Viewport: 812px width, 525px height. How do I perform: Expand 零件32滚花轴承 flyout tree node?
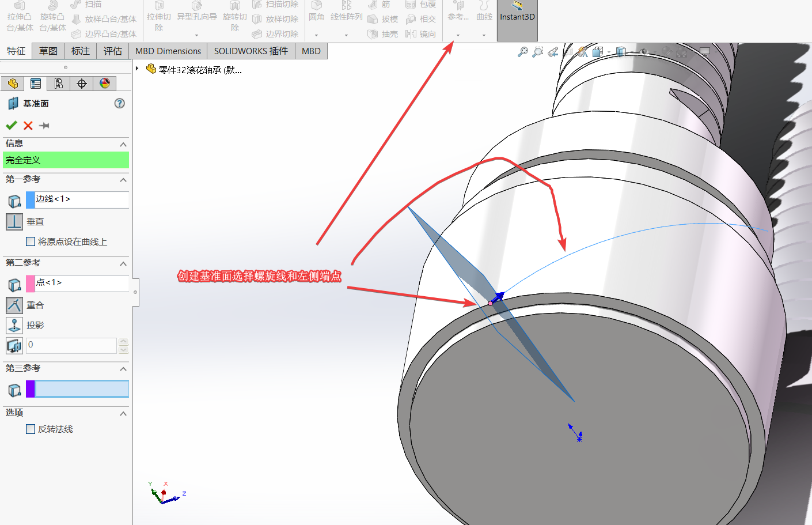137,69
